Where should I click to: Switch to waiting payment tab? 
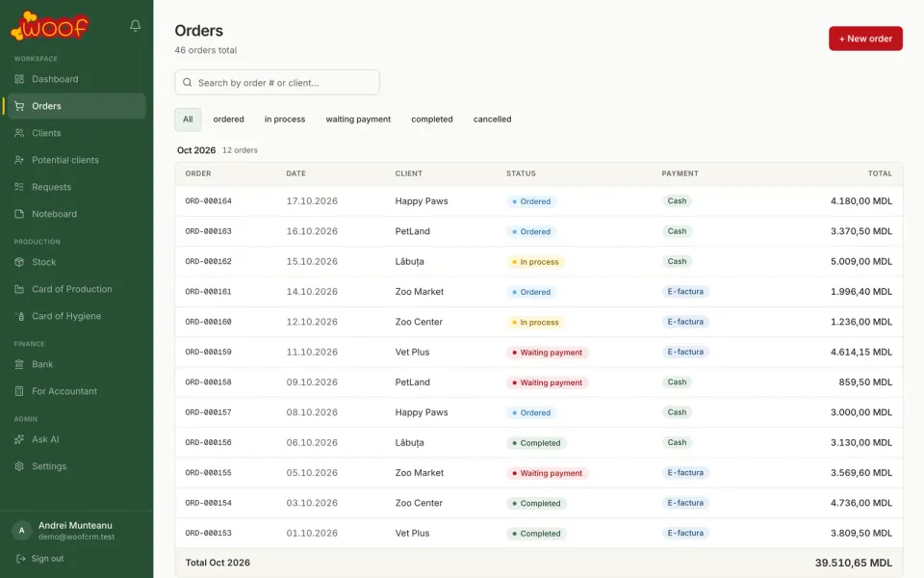358,119
